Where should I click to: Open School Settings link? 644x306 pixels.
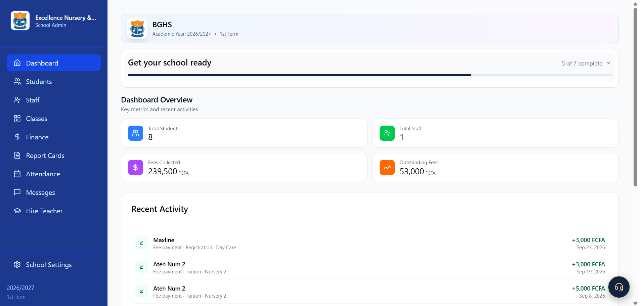point(54,264)
